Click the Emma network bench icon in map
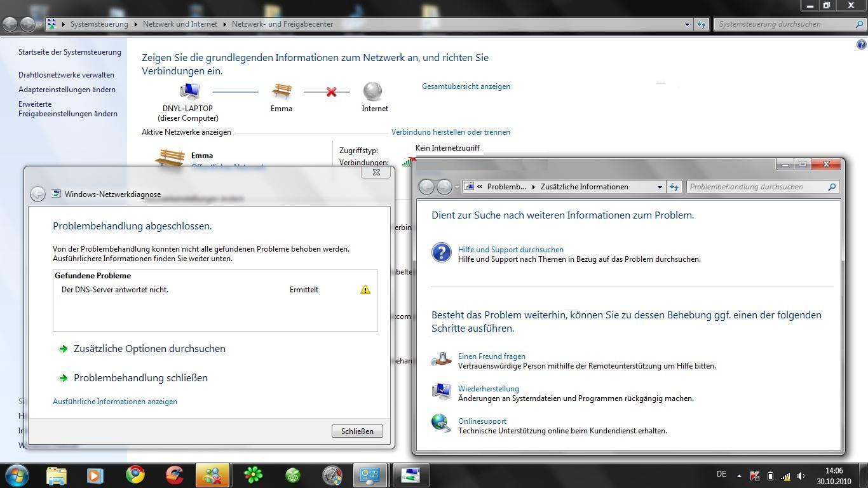The width and height of the screenshot is (868, 488). tap(281, 91)
